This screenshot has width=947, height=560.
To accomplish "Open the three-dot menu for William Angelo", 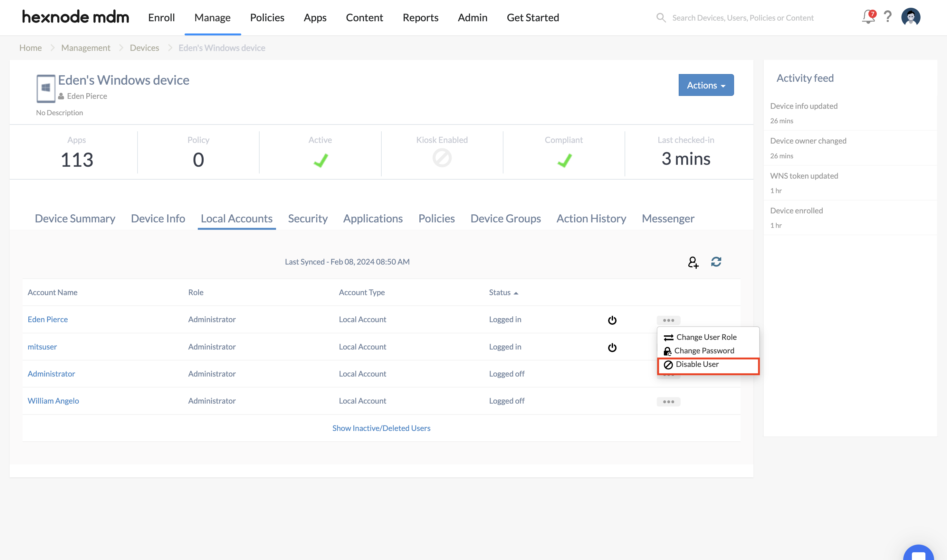I will click(668, 402).
